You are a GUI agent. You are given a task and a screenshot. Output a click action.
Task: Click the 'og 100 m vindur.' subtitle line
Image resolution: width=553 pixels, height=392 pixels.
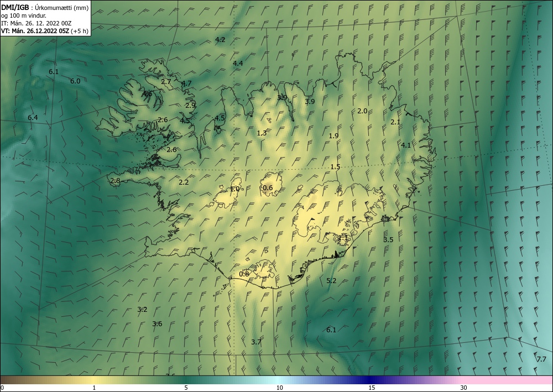pos(24,15)
